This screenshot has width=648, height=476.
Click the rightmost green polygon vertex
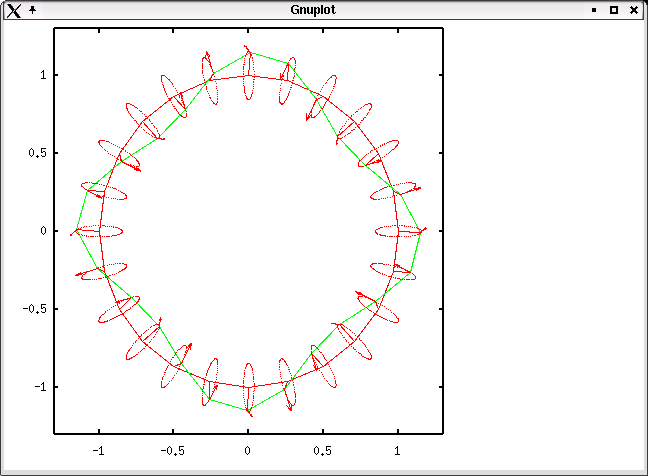tap(420, 231)
